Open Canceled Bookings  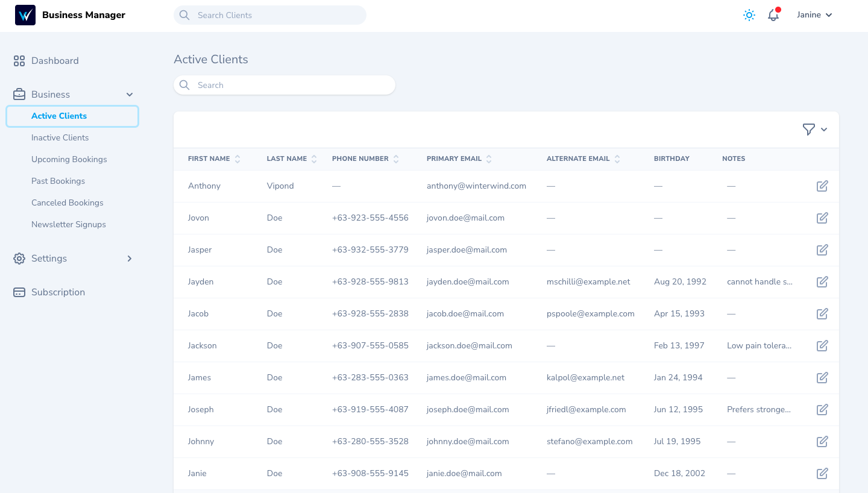[67, 203]
